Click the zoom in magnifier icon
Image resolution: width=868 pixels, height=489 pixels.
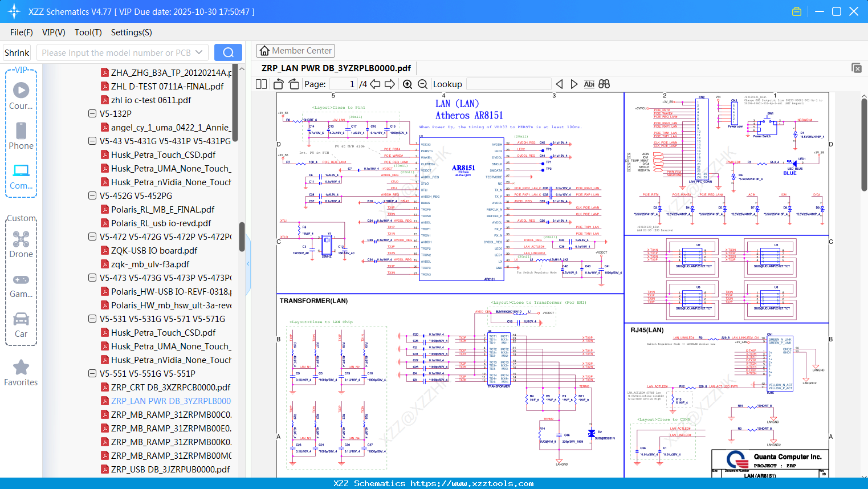click(407, 84)
